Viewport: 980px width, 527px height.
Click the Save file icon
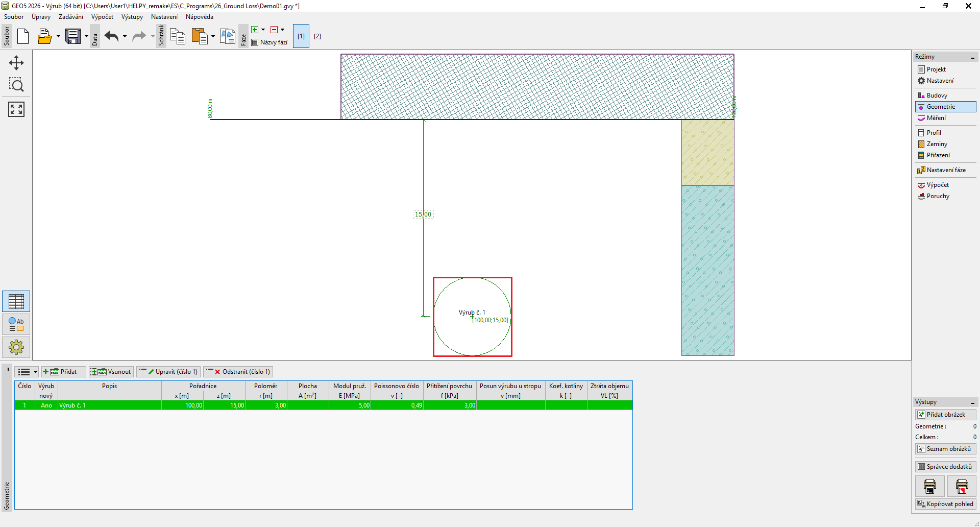(x=73, y=36)
